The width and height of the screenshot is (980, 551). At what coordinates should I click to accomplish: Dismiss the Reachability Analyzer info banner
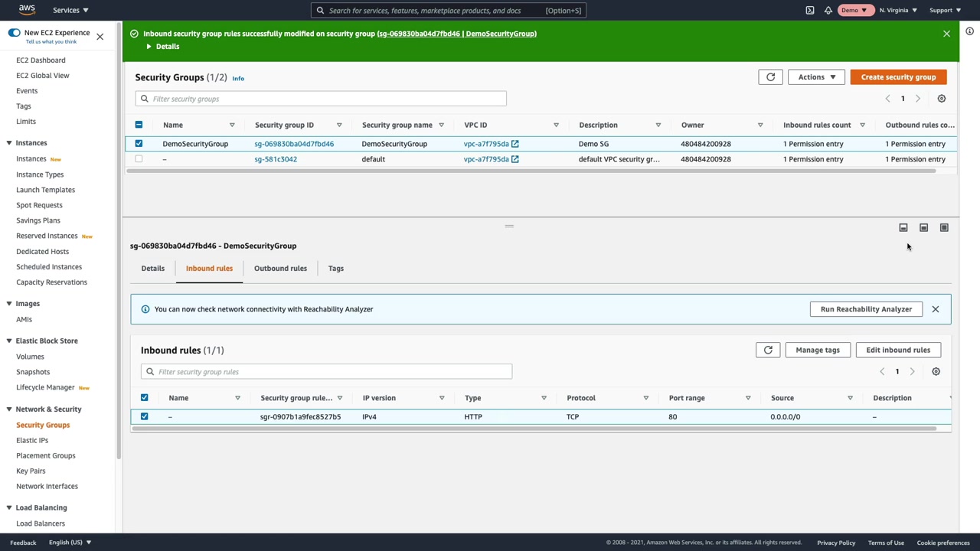935,309
